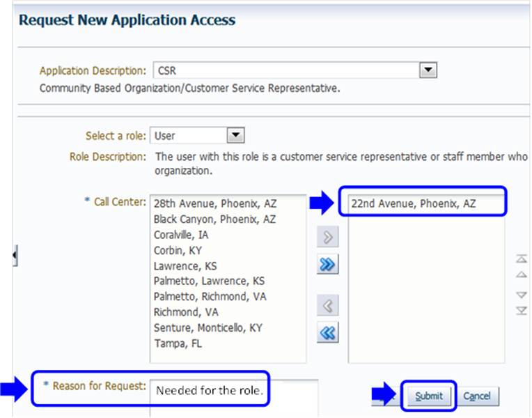Viewport: 532px width, 418px height.
Task: Open the Select a role dropdown
Action: tap(236, 136)
